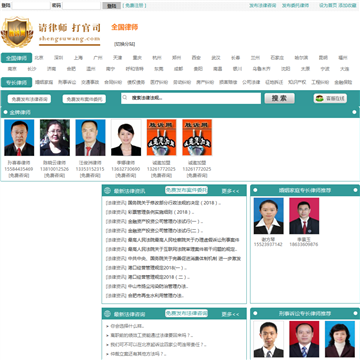This screenshot has height=360, width=360.
Task: Choose the 大连 city link
Action: tap(345, 69)
